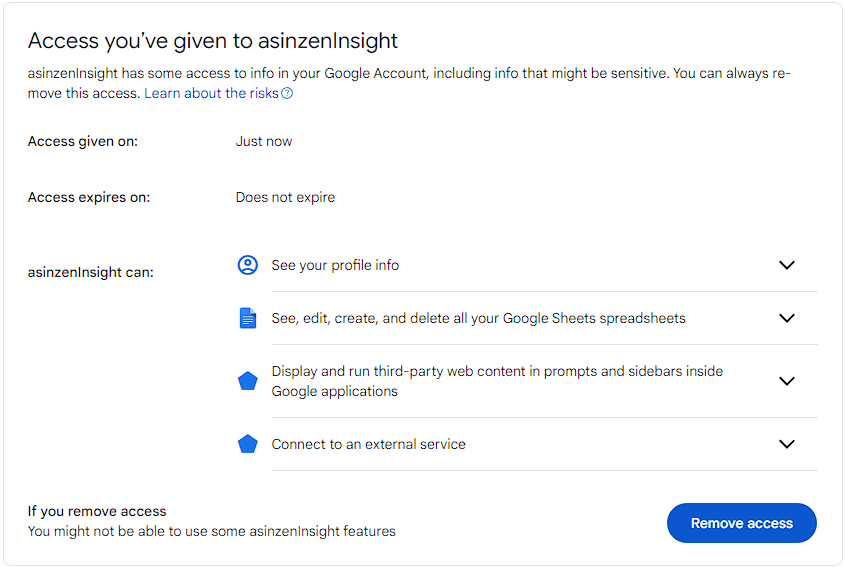
Task: Open the Learn about the risks link
Action: 211,93
